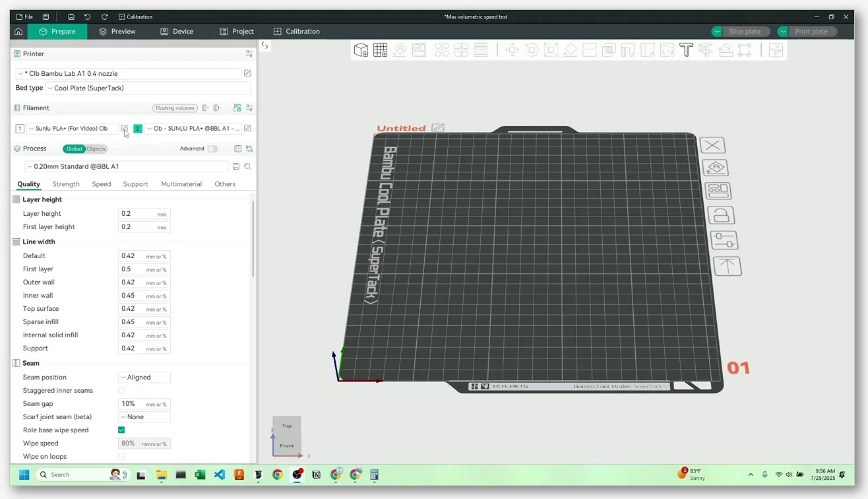Enable the Wipe on loops checkbox
The width and height of the screenshot is (868, 499).
point(121,457)
